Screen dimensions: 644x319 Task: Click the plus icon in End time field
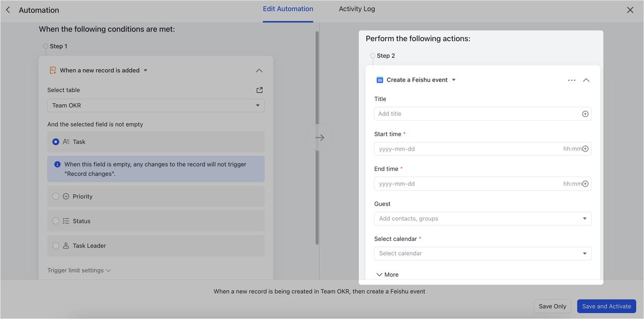click(585, 184)
